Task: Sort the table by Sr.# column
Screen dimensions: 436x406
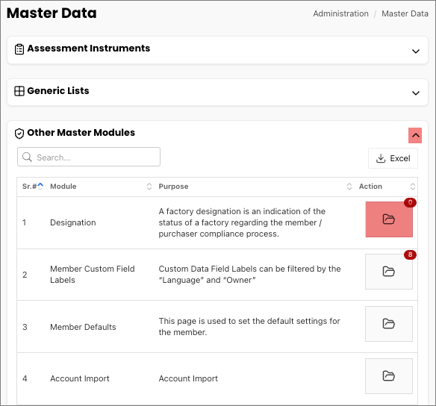Action: pyautogui.click(x=40, y=186)
